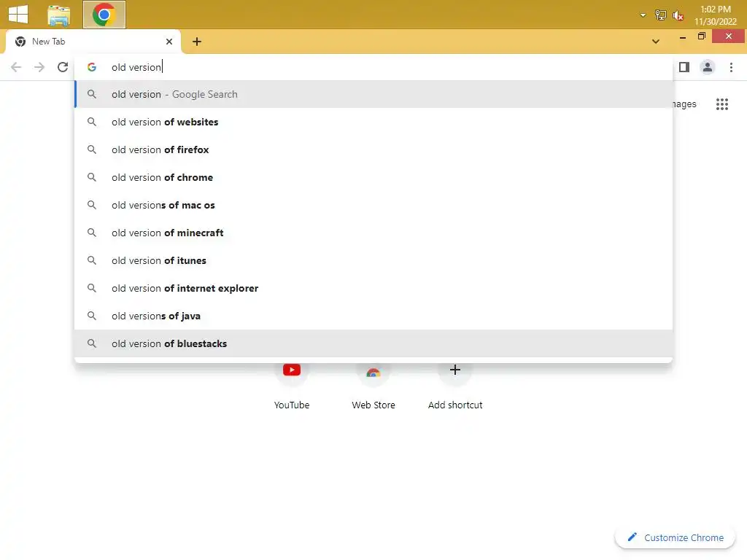Minimize the Chrome window
The height and width of the screenshot is (560, 747).
coord(683,36)
